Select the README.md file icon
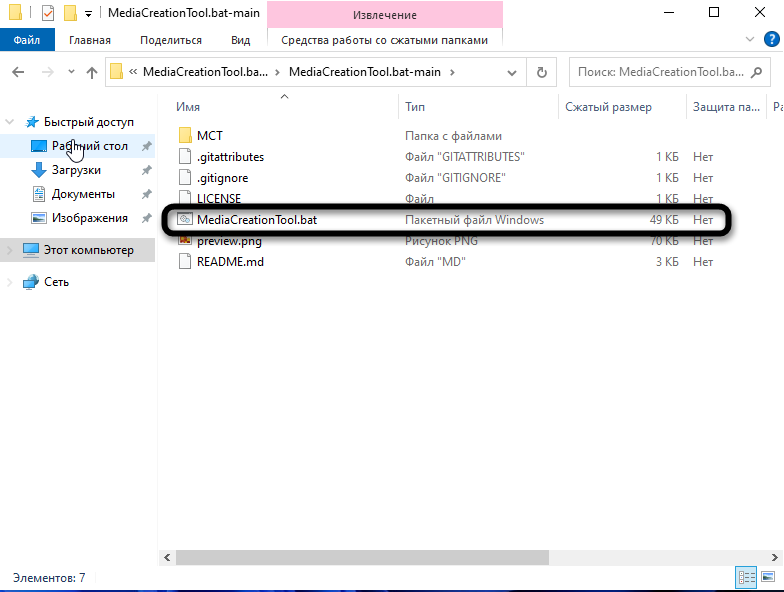This screenshot has height=592, width=784. 185,262
